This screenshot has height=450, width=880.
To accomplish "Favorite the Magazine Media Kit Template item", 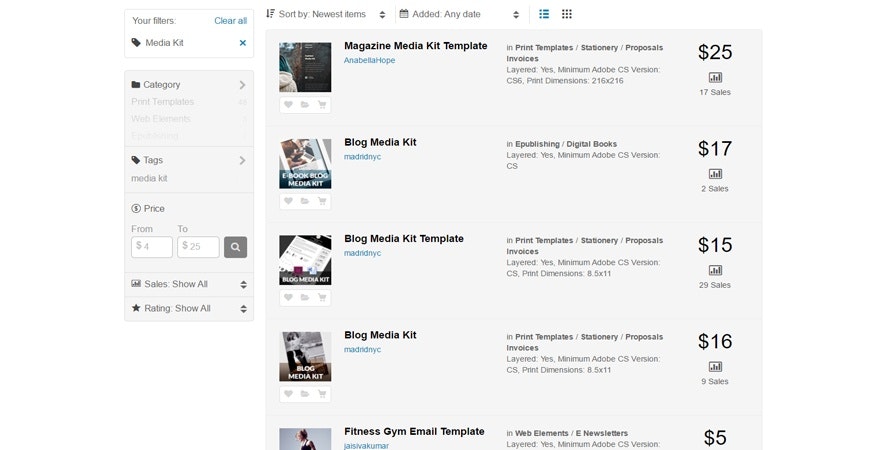I will (288, 104).
